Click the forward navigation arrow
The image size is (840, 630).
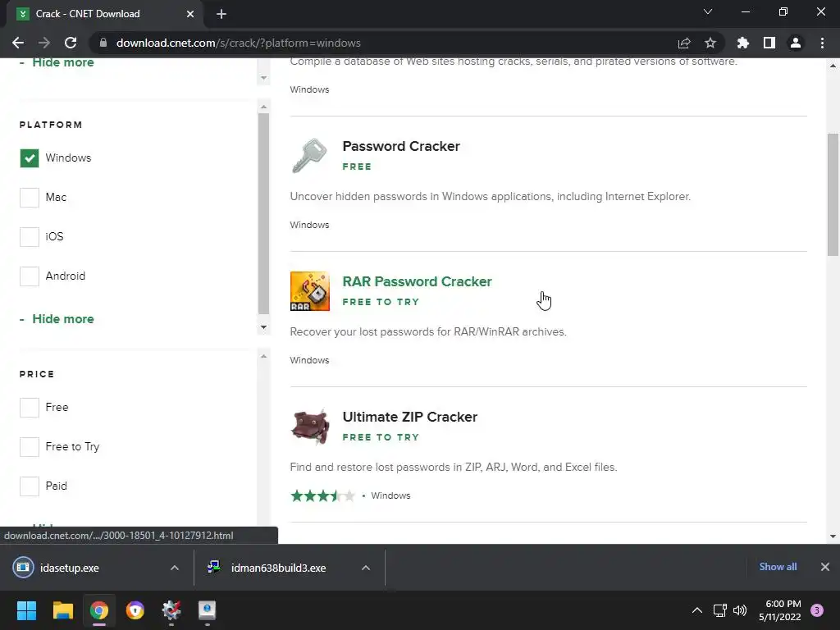pos(44,43)
